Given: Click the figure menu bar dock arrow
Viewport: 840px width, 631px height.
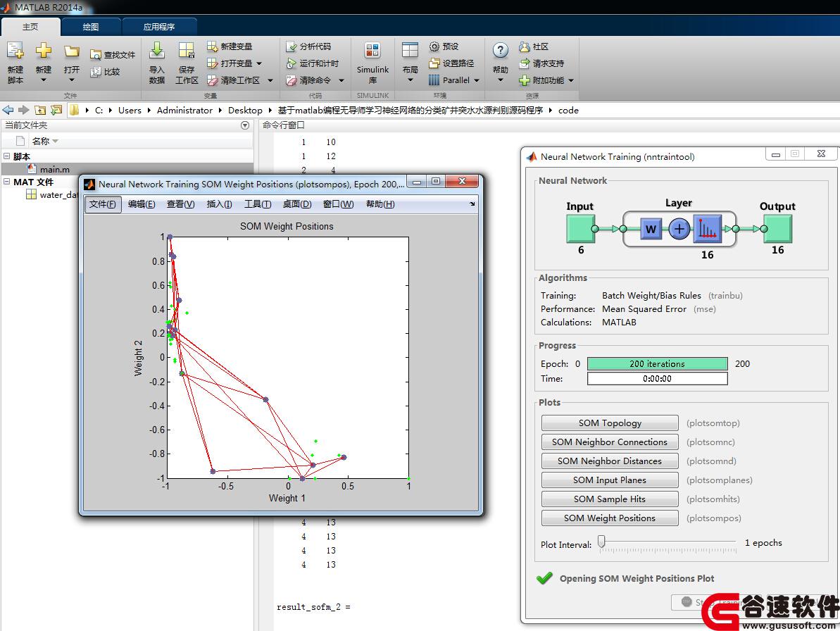Looking at the screenshot, I should [472, 204].
